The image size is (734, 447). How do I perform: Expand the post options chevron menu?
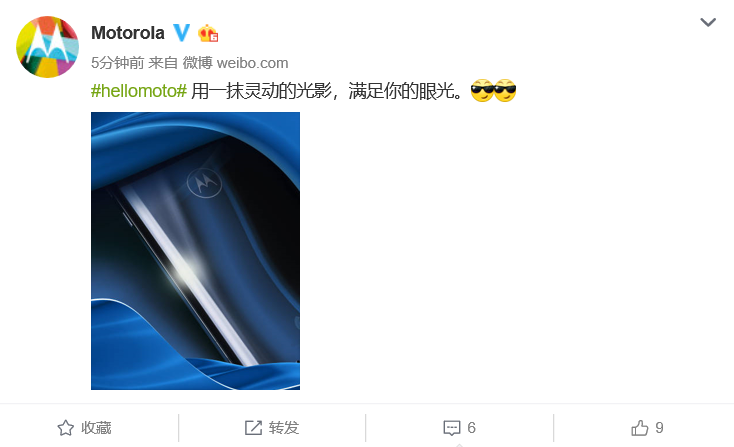pyautogui.click(x=708, y=22)
